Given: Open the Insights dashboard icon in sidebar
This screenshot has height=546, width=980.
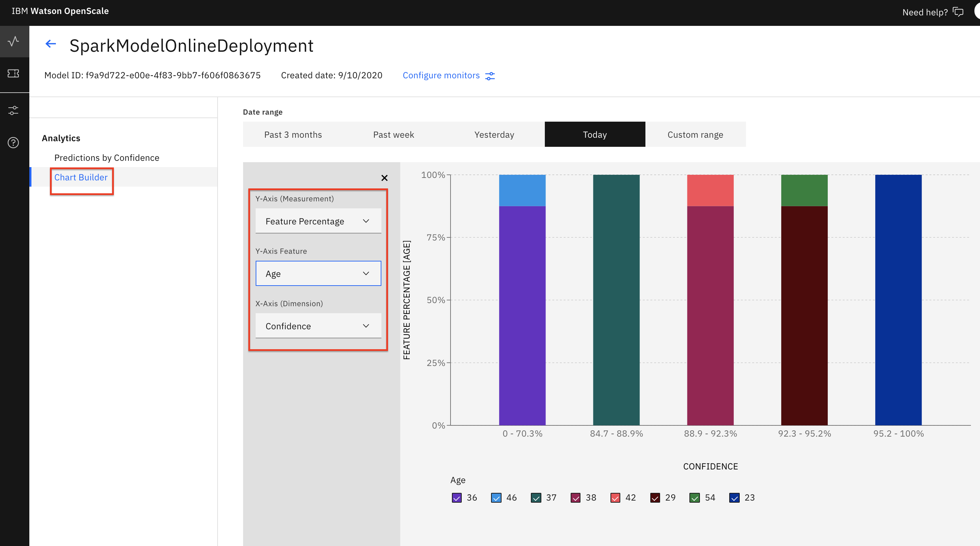Looking at the screenshot, I should pyautogui.click(x=14, y=41).
